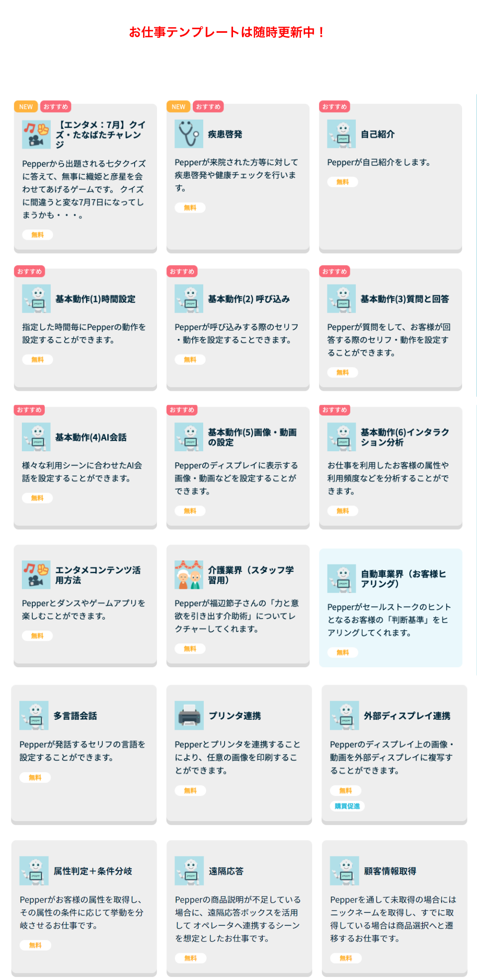
Task: Click the elderly couple icon on the 介護業界 card
Action: [188, 573]
